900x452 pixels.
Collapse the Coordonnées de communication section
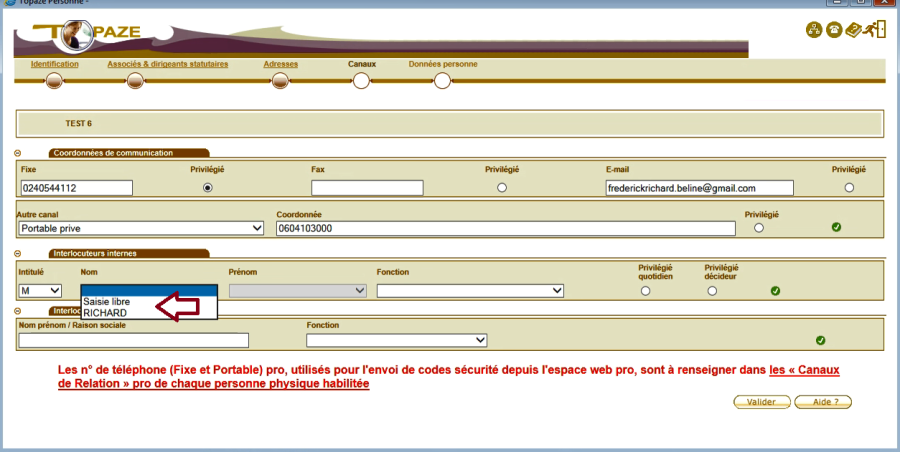[x=19, y=153]
